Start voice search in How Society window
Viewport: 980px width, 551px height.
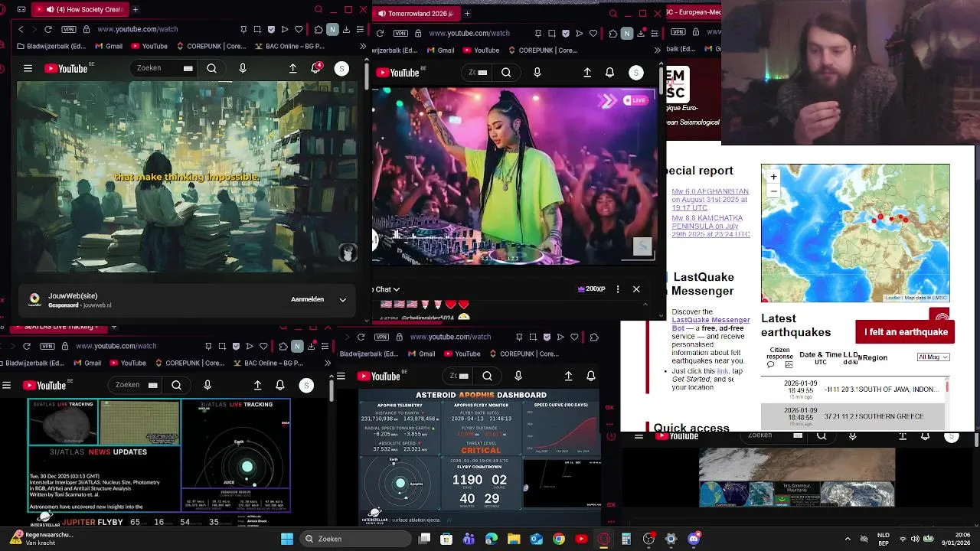coord(243,68)
